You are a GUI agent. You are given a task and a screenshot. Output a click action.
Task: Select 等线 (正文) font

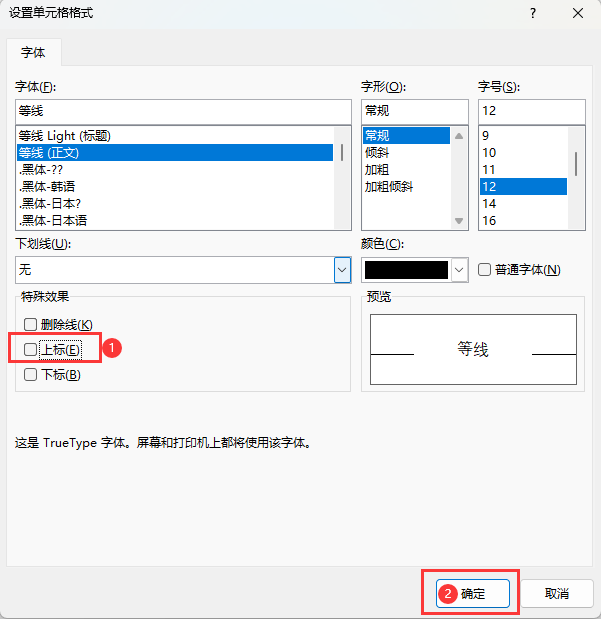tap(175, 153)
